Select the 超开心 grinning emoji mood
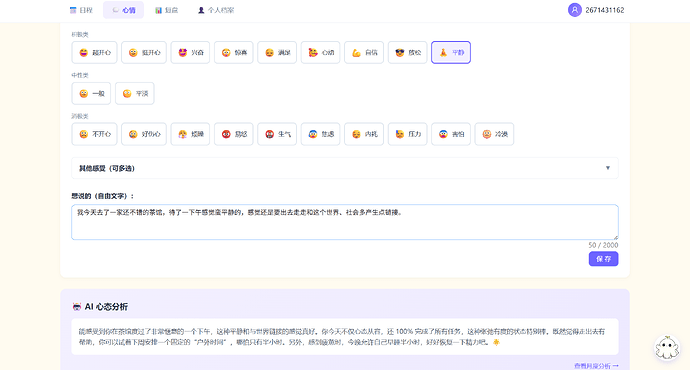 (94, 52)
